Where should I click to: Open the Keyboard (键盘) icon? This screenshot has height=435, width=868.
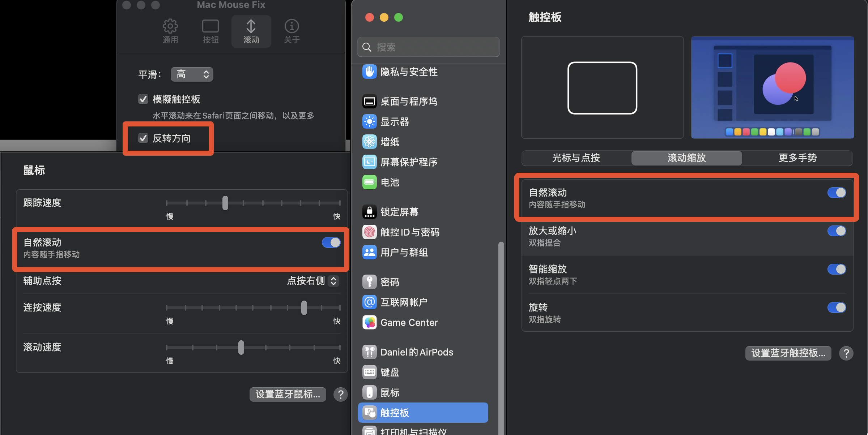[x=369, y=372]
